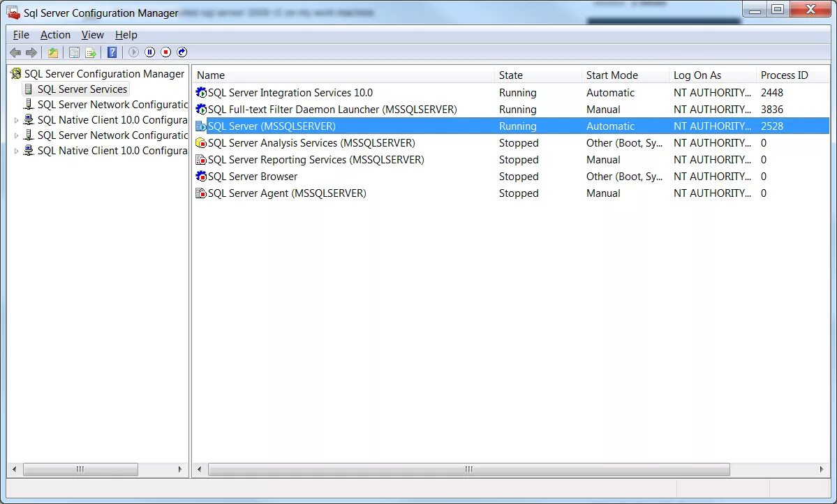
Task: Minimize the Configuration Manager window
Action: [x=755, y=9]
